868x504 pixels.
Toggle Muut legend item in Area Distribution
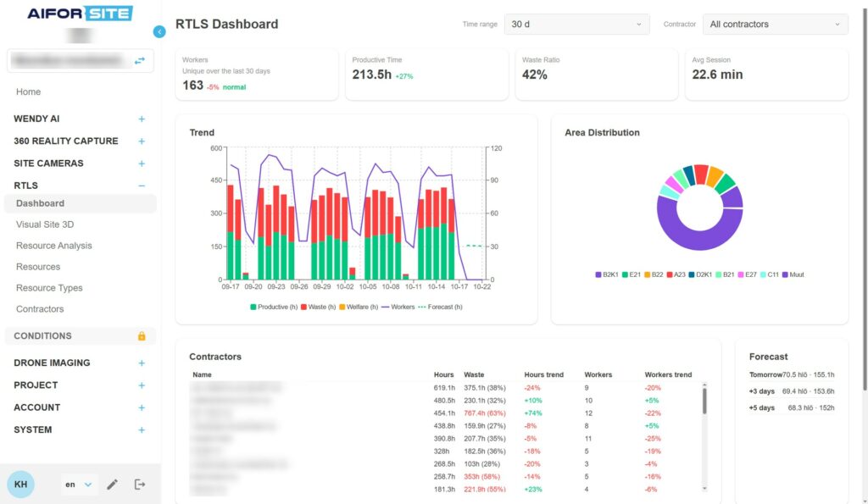pos(793,275)
